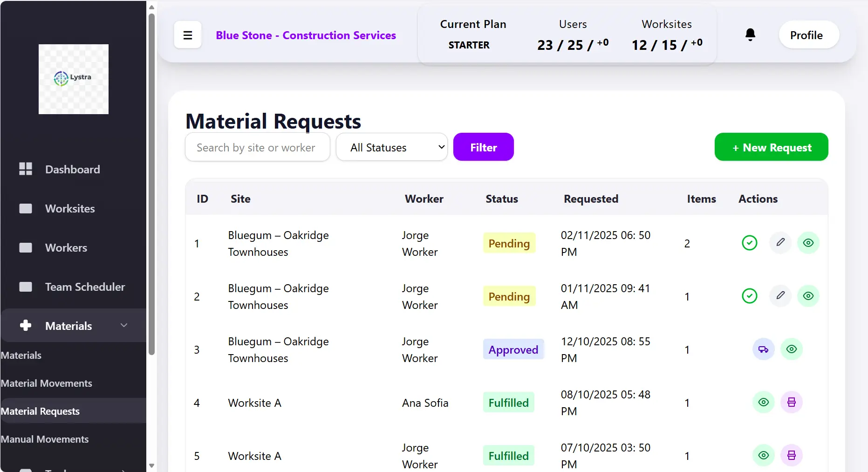Click date 12/10/2025 08:55 PM

(606, 350)
